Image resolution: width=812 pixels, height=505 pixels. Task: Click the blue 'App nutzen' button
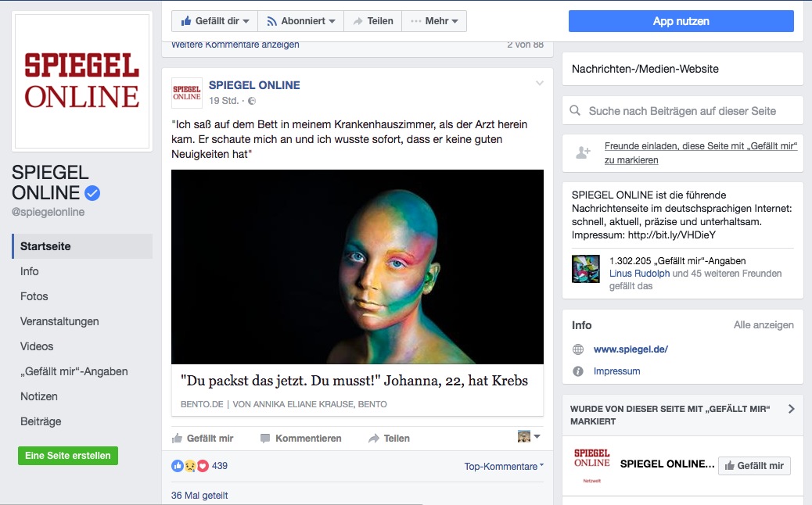(681, 21)
